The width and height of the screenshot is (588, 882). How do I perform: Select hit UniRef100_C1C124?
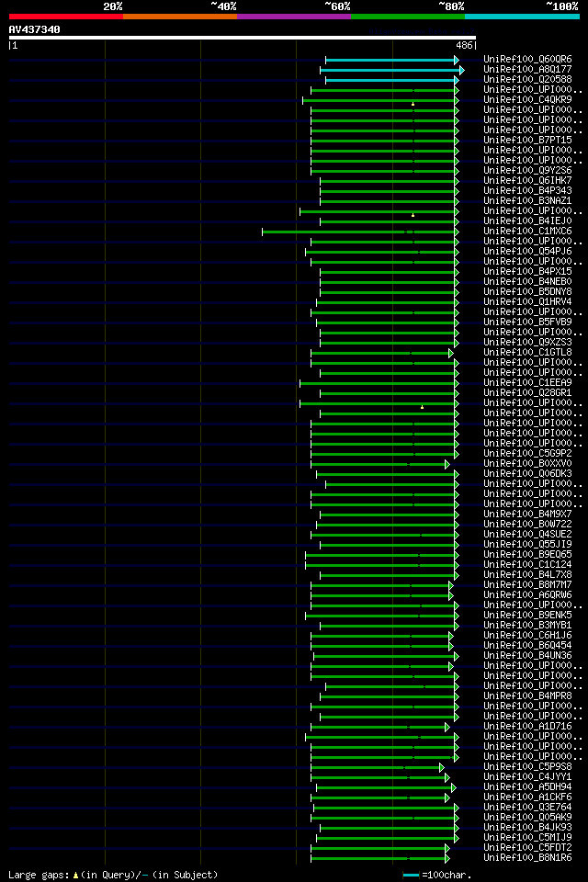(527, 565)
